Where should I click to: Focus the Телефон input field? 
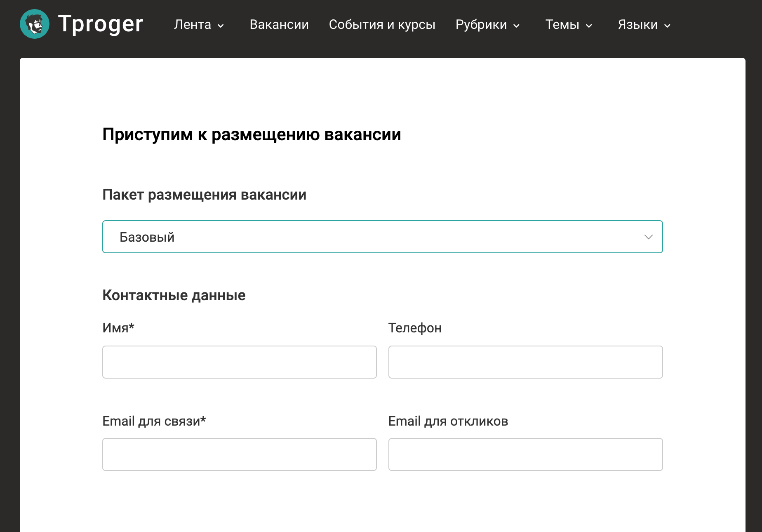point(526,362)
